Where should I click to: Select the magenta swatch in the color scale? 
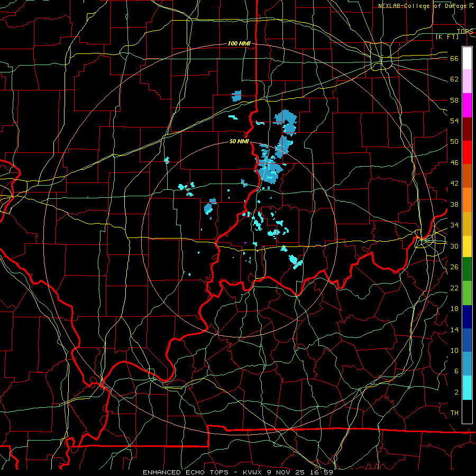pyautogui.click(x=467, y=105)
